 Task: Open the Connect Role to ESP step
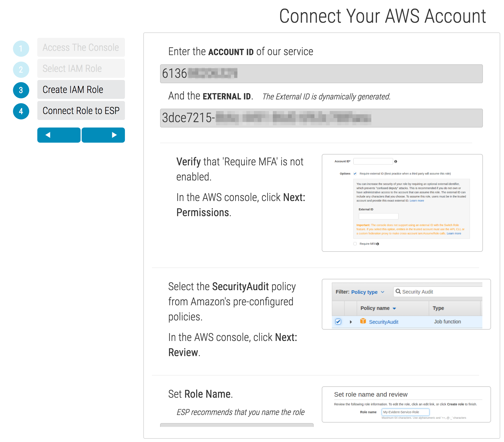tap(81, 111)
